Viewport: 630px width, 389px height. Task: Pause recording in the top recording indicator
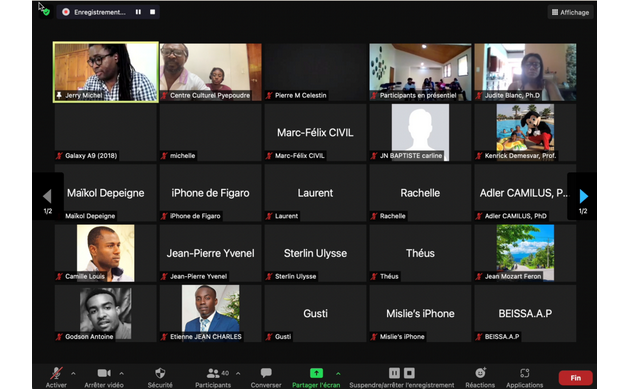pos(138,12)
